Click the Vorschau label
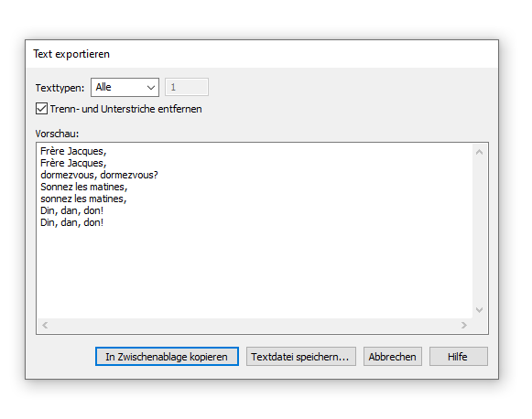 click(x=57, y=134)
